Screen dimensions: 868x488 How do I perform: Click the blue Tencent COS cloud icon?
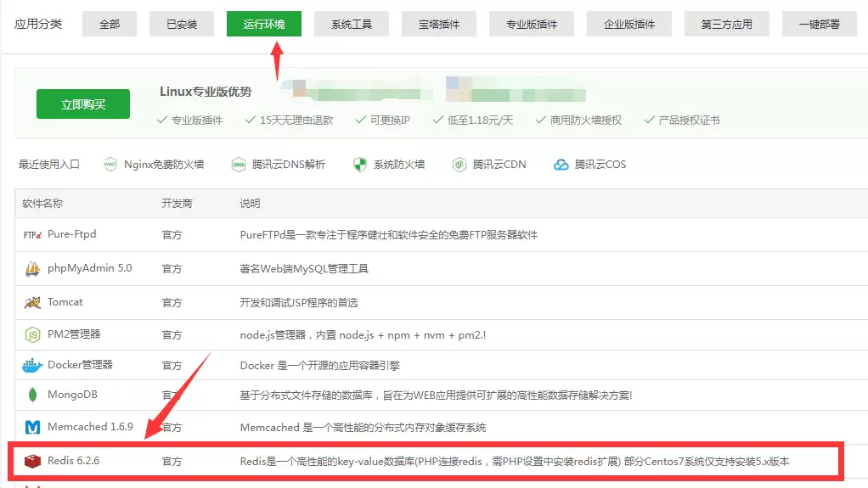click(561, 165)
